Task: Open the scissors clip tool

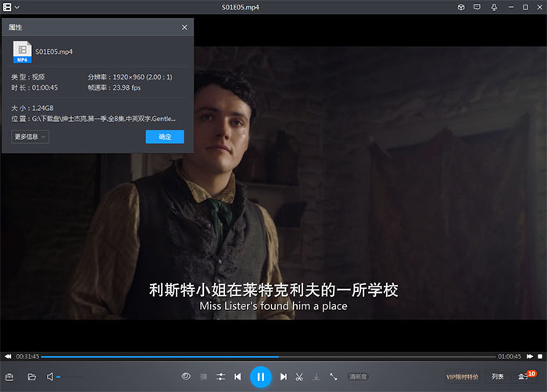Action: tap(299, 377)
